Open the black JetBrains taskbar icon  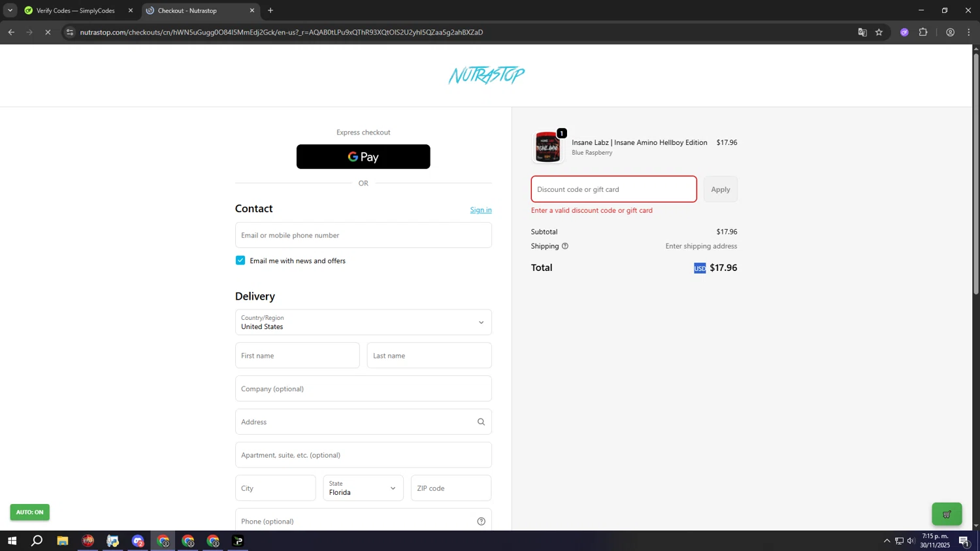[x=238, y=541]
